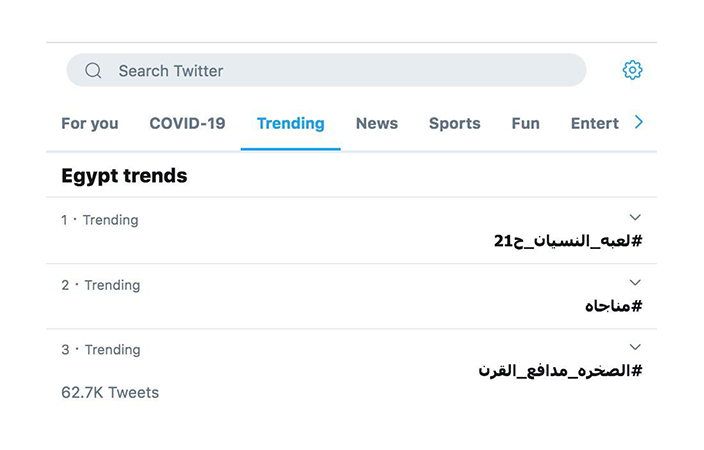Switch to the Fun tab
Screen dimensions: 704x450
pyautogui.click(x=525, y=123)
